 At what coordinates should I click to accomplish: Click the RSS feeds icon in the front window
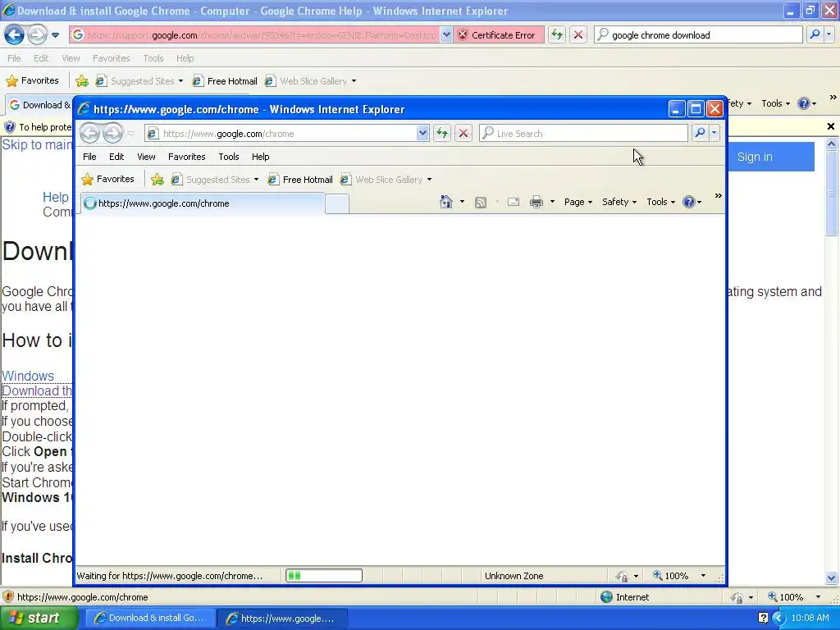(481, 202)
